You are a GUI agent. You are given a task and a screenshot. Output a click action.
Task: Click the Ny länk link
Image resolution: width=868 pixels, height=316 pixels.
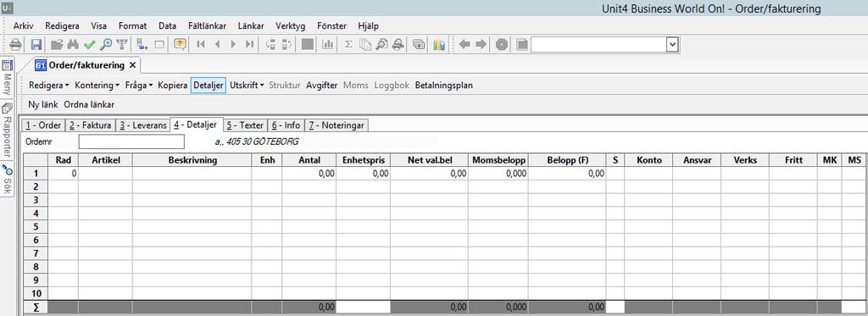[x=42, y=104]
